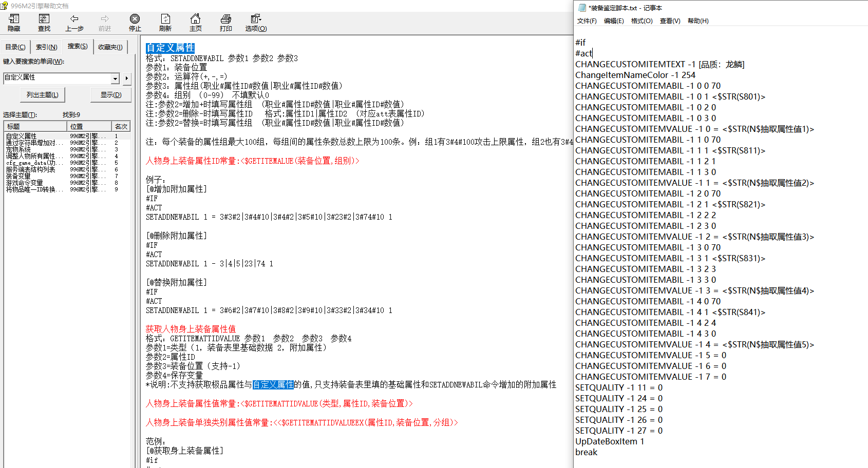Screen dimensions: 868x468
Task: Click the 刷新 (Refresh) toolbar icon
Action: pyautogui.click(x=165, y=23)
